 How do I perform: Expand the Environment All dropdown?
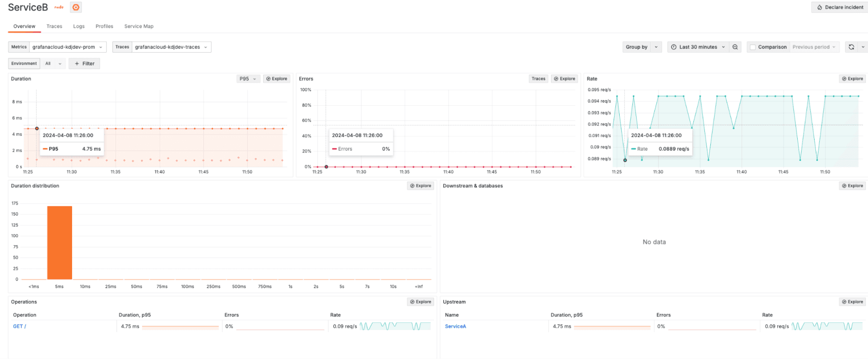tap(53, 63)
